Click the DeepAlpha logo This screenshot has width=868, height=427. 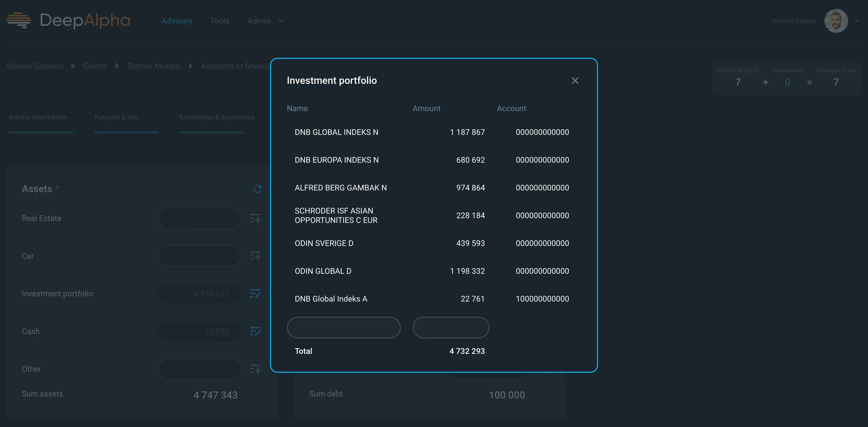pos(68,20)
